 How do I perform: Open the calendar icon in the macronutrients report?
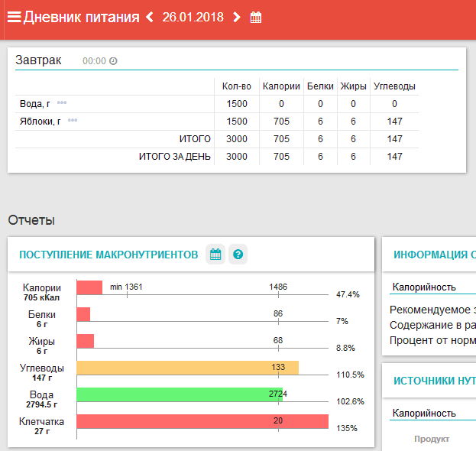coord(215,255)
